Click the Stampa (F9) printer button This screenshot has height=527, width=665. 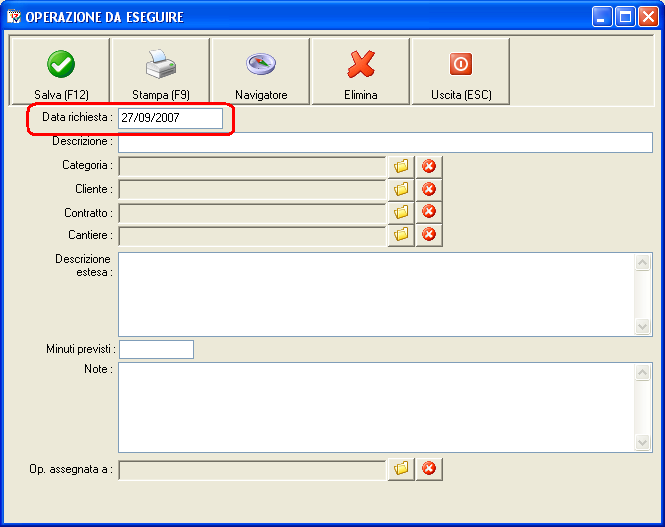point(161,71)
